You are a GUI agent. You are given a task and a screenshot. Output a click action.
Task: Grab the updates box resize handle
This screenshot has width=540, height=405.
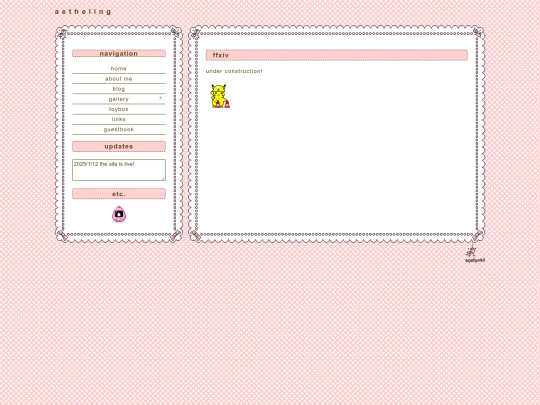point(163,178)
